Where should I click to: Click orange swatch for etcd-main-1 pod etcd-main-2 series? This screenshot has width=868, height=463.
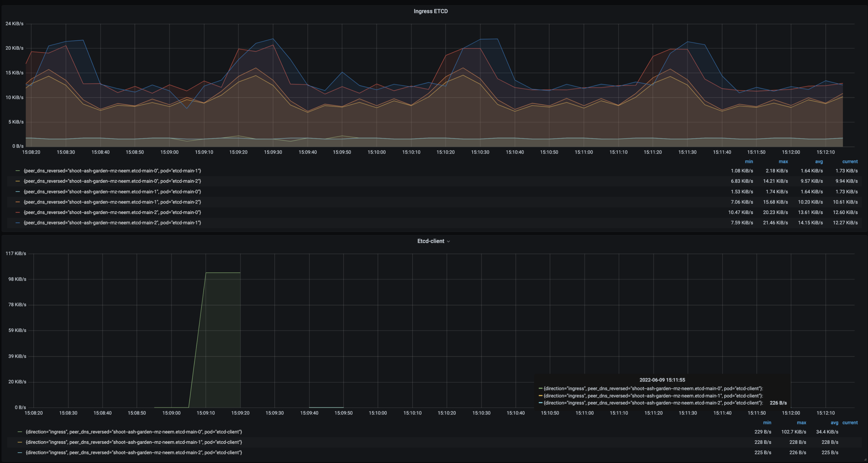click(x=18, y=202)
